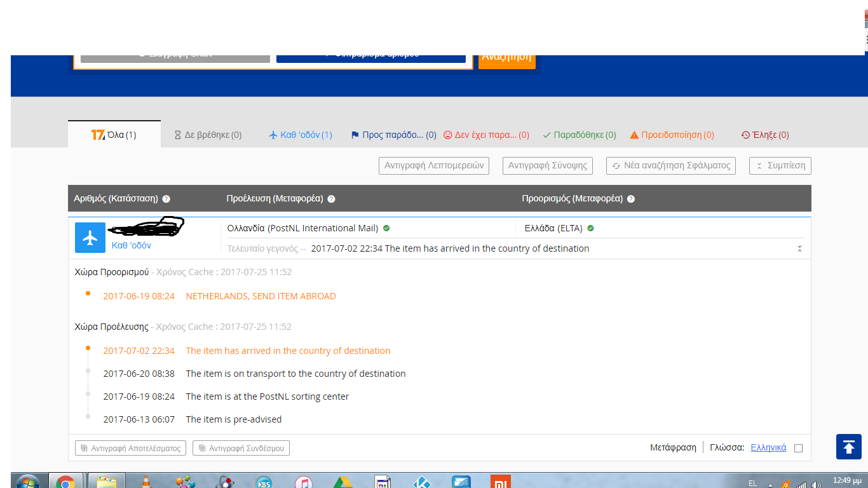
Task: Collapse the latest event row chevron
Action: point(800,248)
